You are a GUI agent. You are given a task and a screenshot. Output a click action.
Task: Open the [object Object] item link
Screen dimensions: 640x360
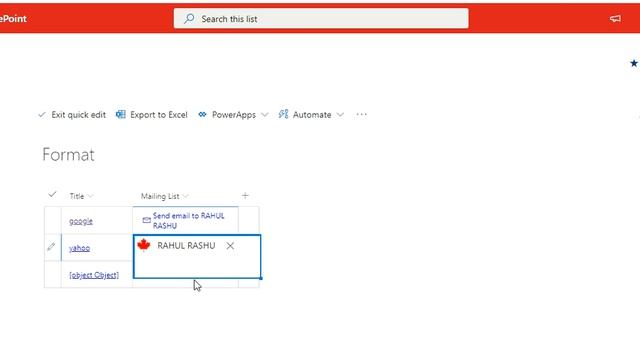[x=94, y=275]
